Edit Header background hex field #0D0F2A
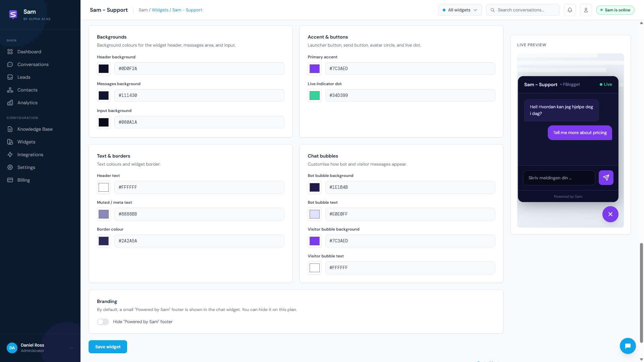644x362 pixels. click(199, 69)
